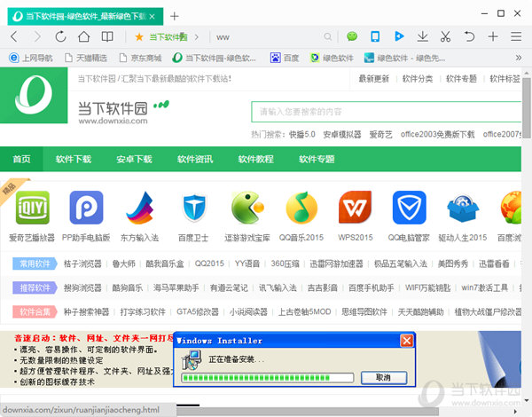Viewport: 532px width, 417px height.
Task: Open the 百度卫士 shield icon
Action: click(x=193, y=208)
